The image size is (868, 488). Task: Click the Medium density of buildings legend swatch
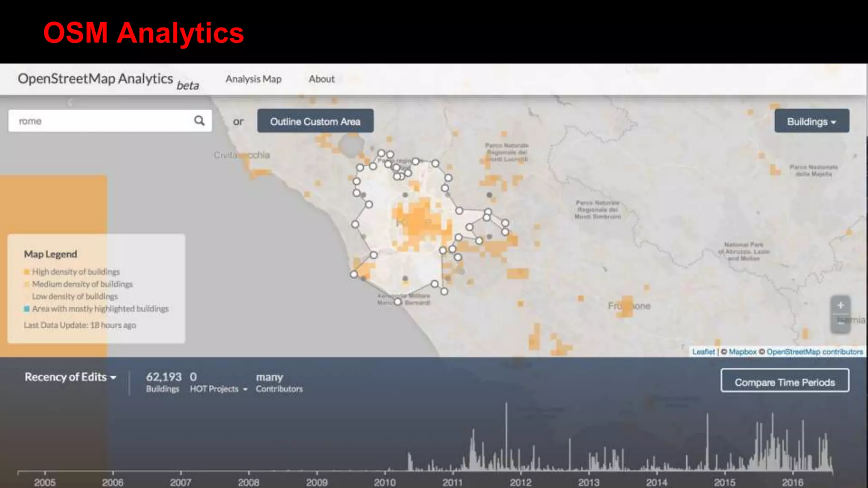(27, 284)
